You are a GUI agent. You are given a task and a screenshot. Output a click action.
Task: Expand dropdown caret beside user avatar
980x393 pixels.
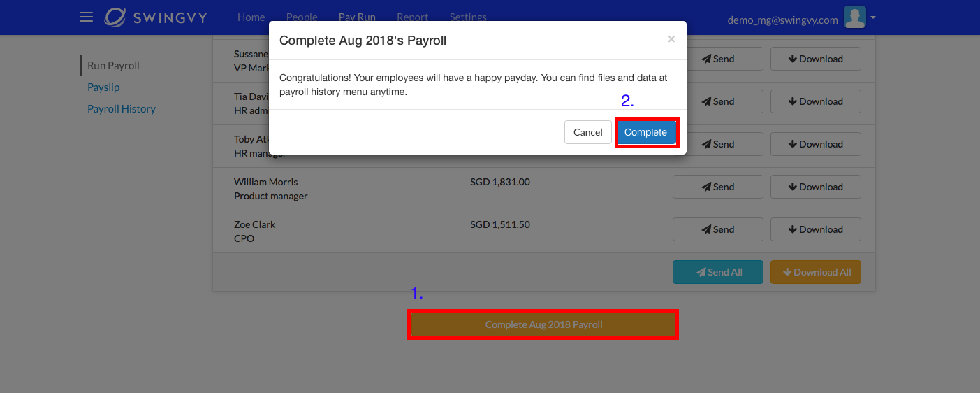[873, 17]
